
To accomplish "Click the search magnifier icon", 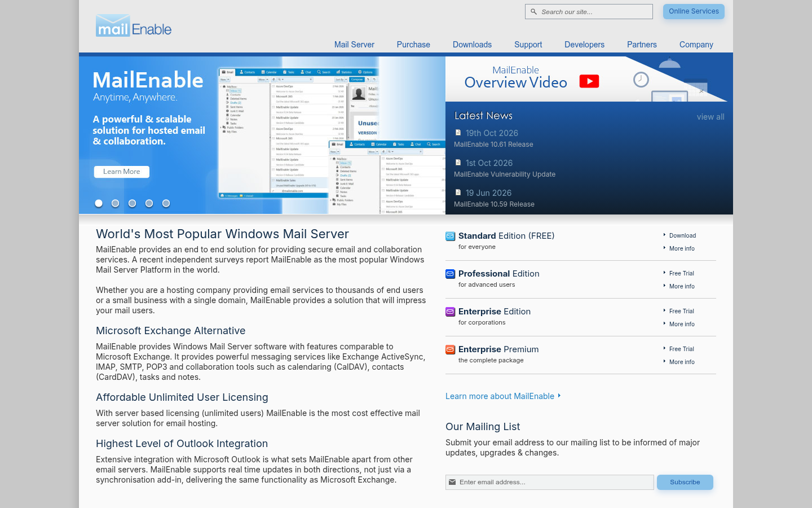I will (533, 12).
